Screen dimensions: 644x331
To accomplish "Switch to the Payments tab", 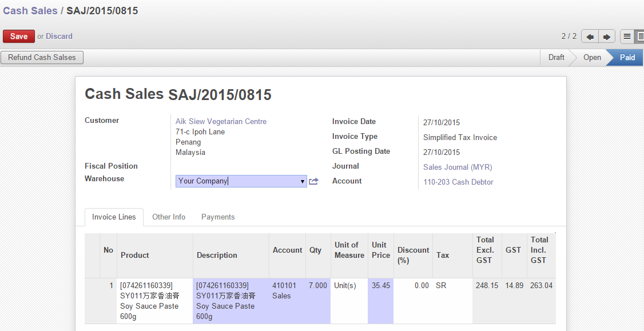I will [217, 217].
